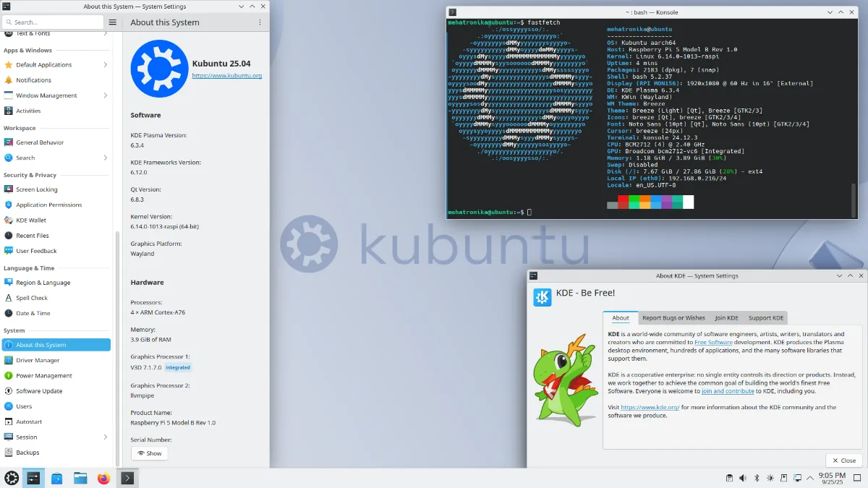Open Region & Language settings

(x=56, y=283)
